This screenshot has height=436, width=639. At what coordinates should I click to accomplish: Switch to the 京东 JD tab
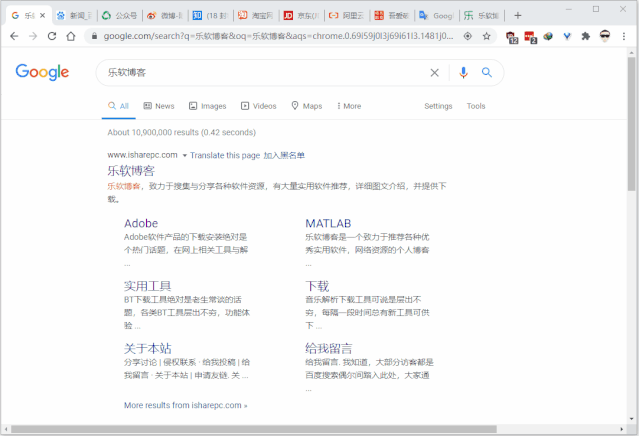[302, 15]
